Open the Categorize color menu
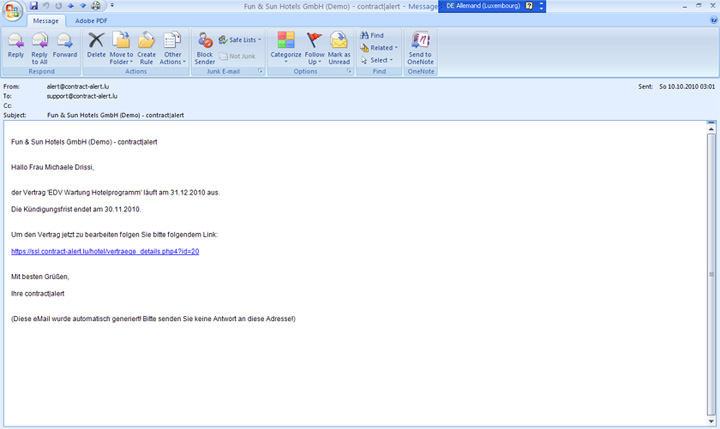720x429 pixels. click(286, 47)
